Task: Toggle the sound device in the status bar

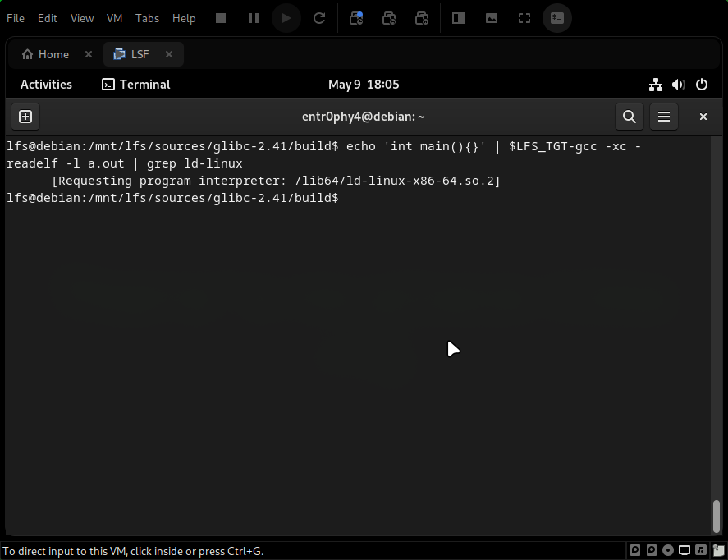Action: coord(700,550)
